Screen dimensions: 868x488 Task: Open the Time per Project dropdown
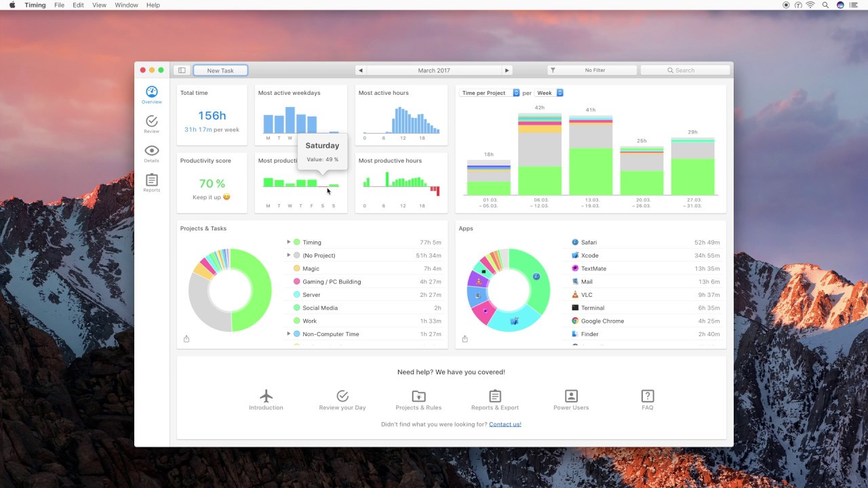490,93
